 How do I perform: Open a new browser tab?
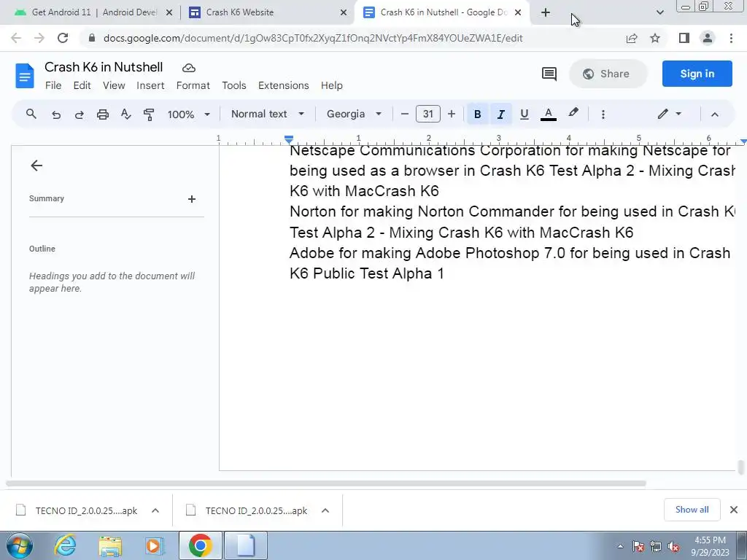(546, 13)
